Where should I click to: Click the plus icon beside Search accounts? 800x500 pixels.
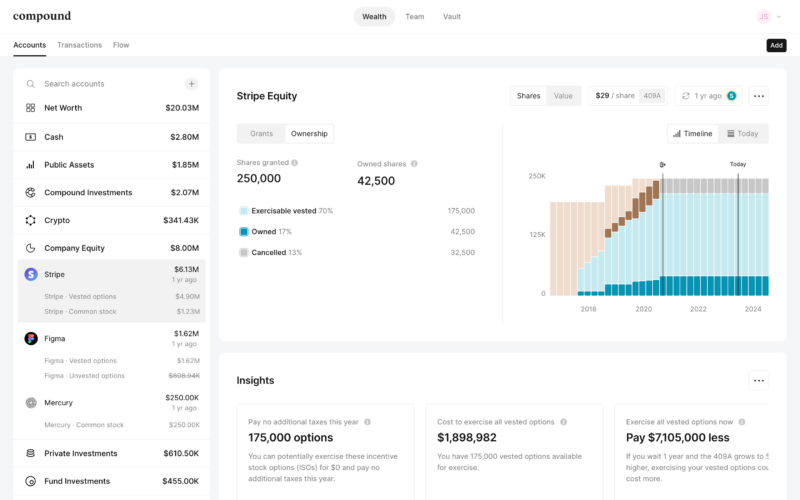(x=191, y=84)
